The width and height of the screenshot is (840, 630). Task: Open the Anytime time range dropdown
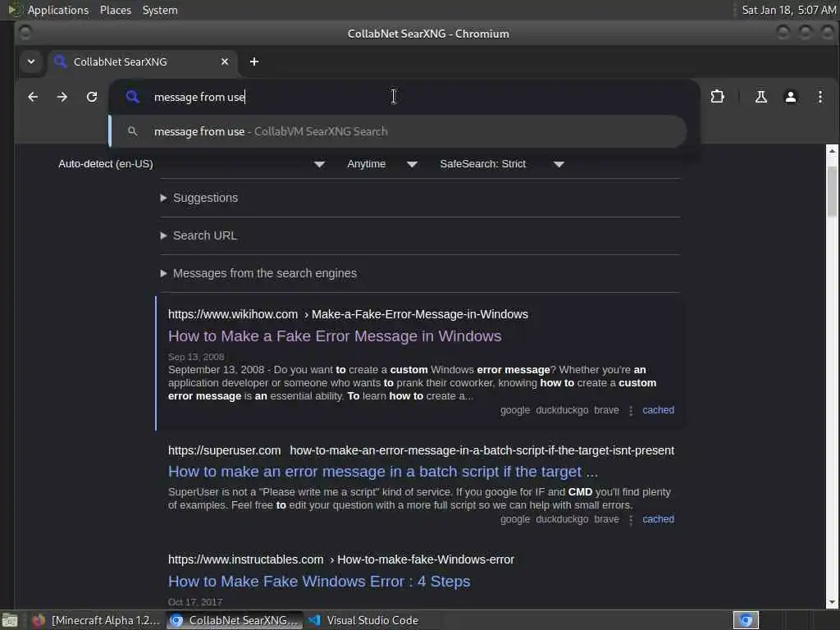coord(382,164)
